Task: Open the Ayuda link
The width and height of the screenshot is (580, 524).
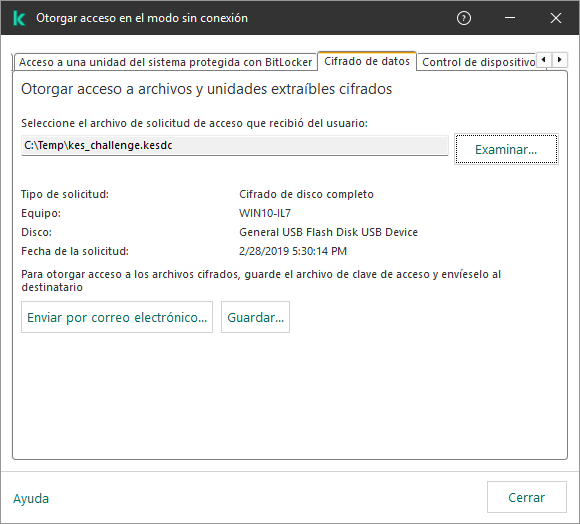Action: (31, 498)
